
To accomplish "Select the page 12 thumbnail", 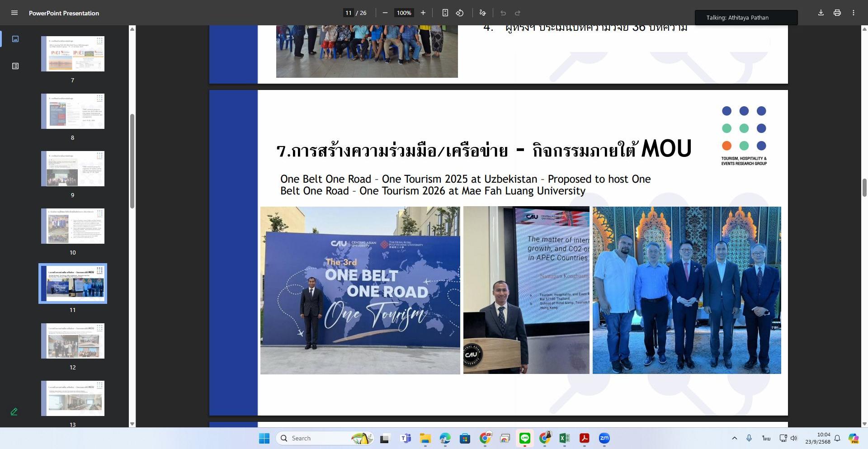I will pos(73,341).
